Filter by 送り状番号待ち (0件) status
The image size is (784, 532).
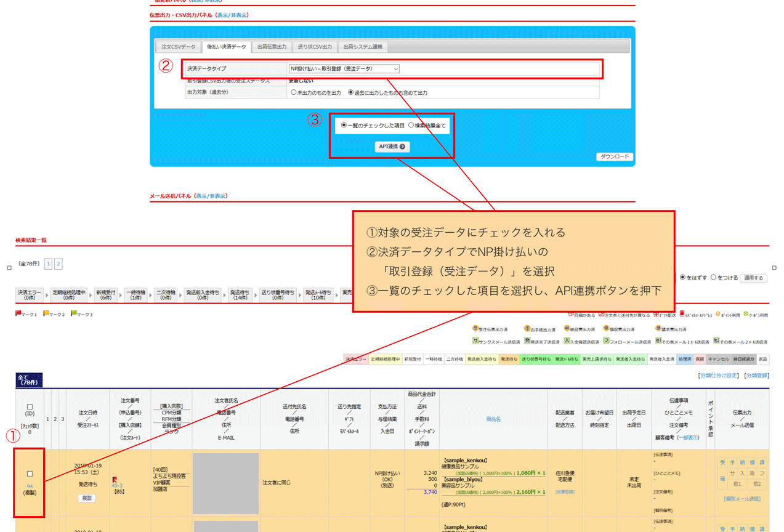coord(277,295)
